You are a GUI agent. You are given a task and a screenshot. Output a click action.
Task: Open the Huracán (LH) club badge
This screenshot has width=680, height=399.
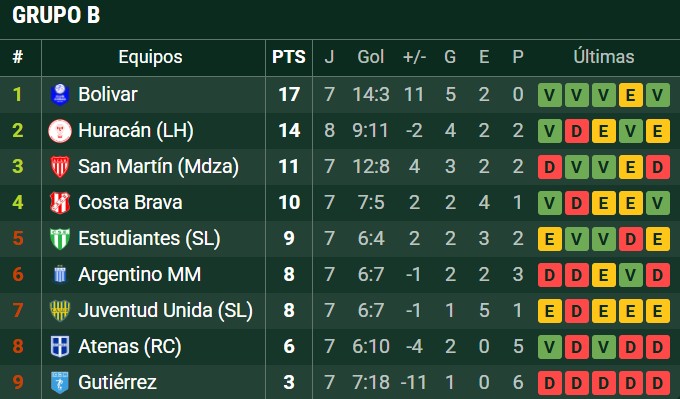60,131
